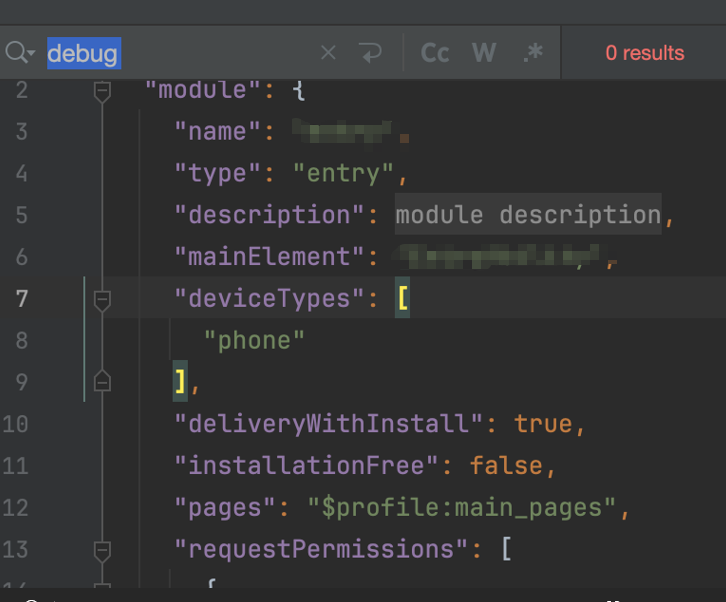This screenshot has height=602, width=726.
Task: Collapse the "deviceTypes" array fold marker
Action: pyautogui.click(x=102, y=298)
